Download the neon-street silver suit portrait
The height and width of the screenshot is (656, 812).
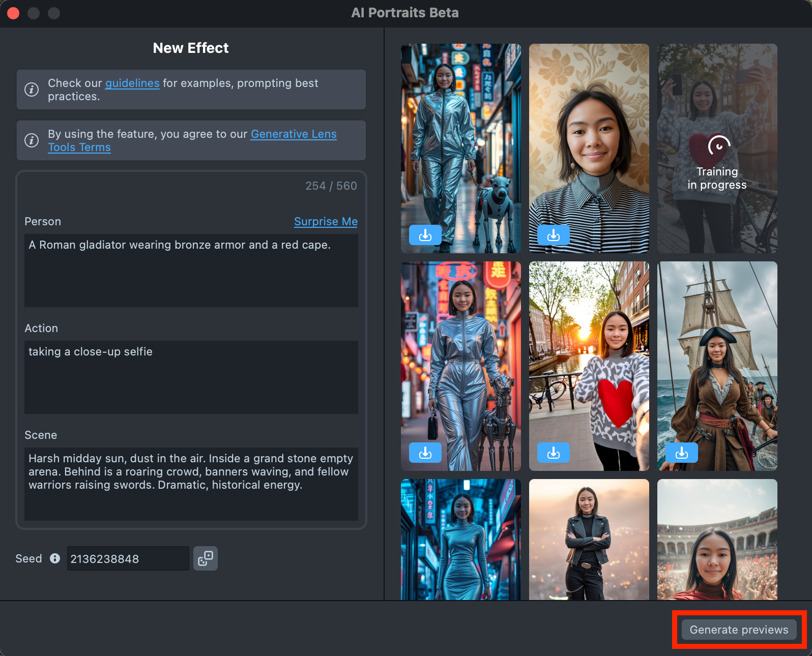tap(425, 453)
